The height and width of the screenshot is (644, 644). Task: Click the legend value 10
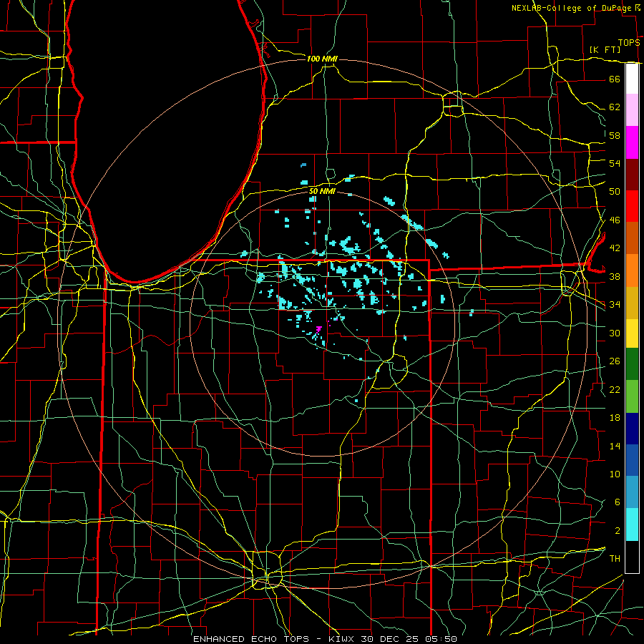click(615, 474)
